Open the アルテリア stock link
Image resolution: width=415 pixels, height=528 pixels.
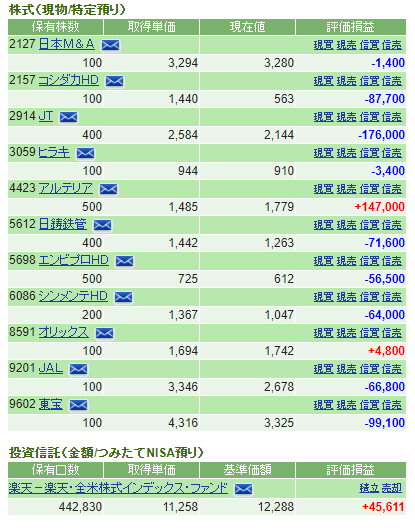coord(66,188)
